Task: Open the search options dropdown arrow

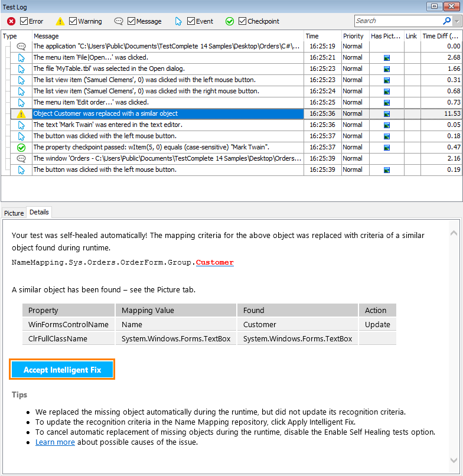Action: click(457, 21)
